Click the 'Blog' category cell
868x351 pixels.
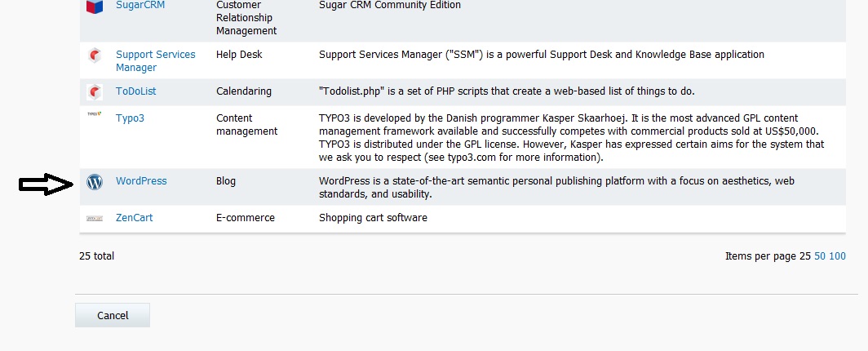pyautogui.click(x=226, y=181)
